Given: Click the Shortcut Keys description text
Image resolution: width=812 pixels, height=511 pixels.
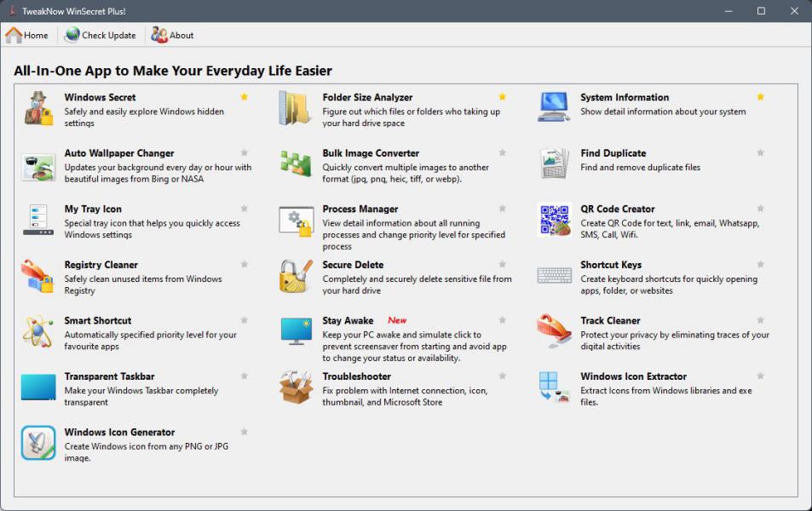Looking at the screenshot, I should (669, 284).
